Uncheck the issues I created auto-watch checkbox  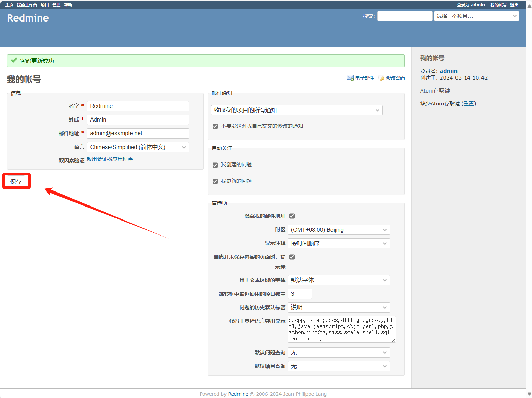[x=215, y=165]
